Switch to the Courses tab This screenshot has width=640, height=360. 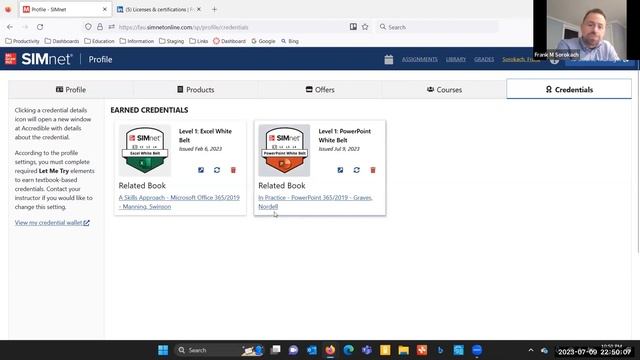tap(444, 89)
